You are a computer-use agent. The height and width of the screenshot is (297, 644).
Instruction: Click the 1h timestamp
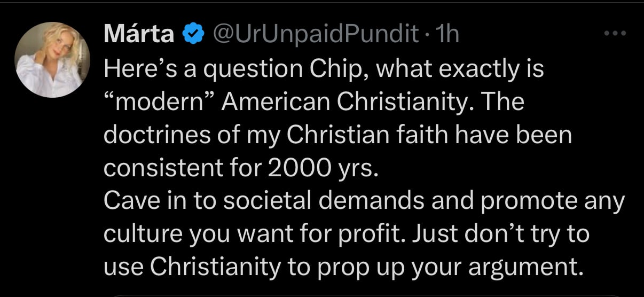pos(448,35)
